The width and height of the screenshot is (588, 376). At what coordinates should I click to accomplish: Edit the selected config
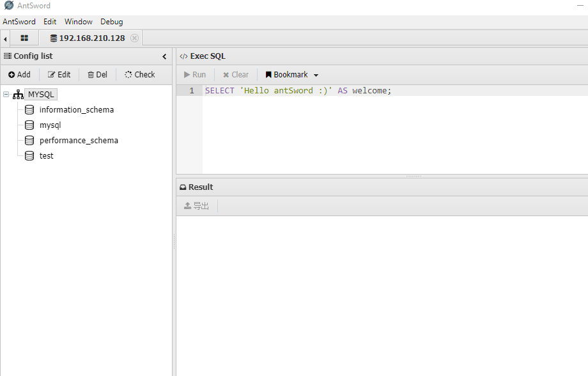coord(59,75)
